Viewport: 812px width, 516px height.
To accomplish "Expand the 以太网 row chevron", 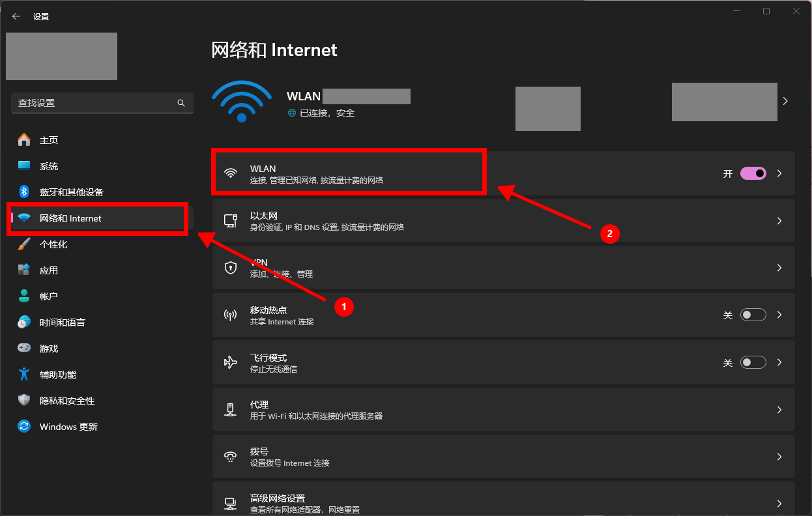I will click(x=779, y=221).
